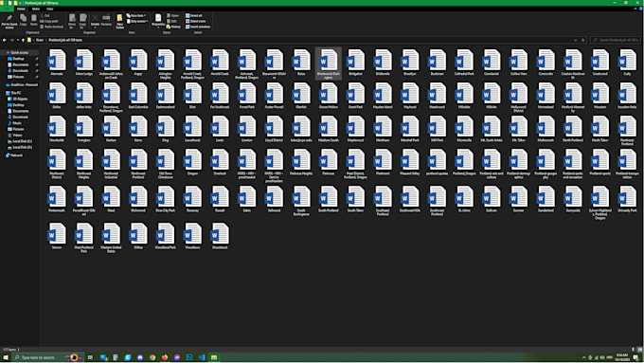Open the Delete button dropdown arrow

coord(96,27)
